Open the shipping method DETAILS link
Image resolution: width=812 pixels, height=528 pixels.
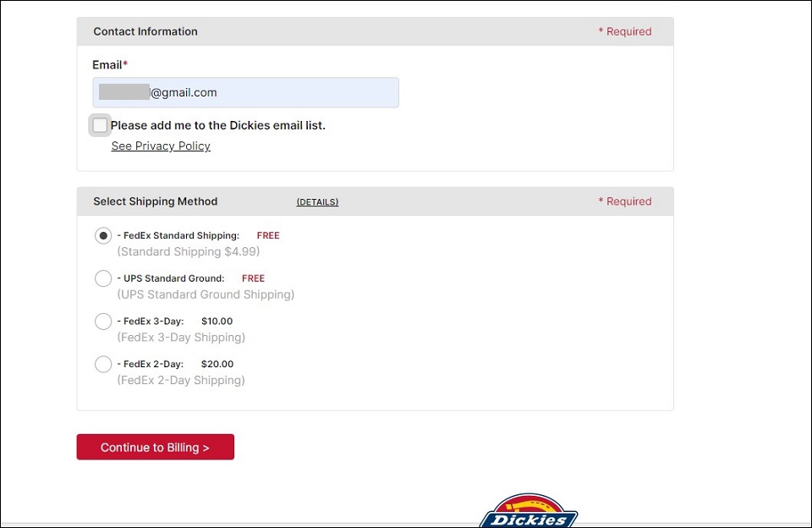click(317, 201)
